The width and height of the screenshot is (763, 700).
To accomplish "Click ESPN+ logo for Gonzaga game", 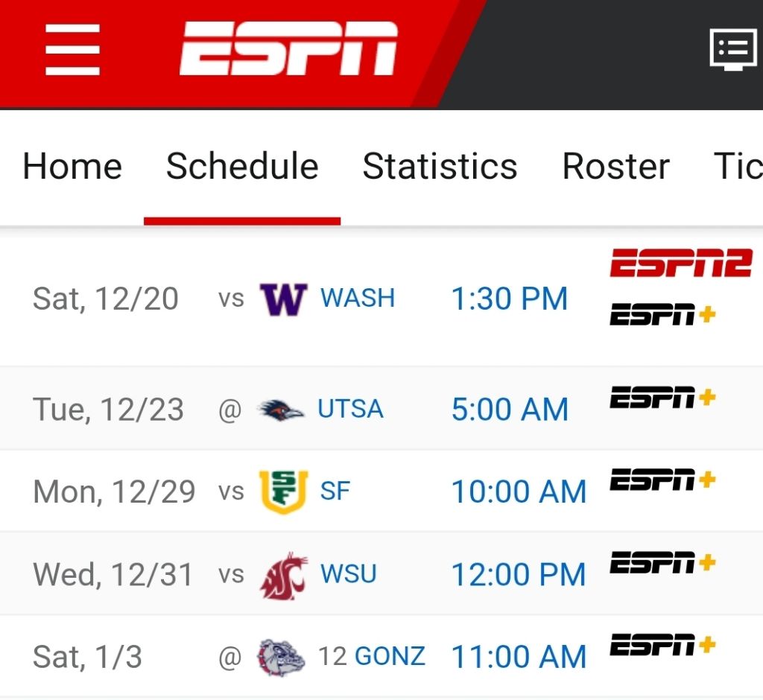I will coord(662,645).
